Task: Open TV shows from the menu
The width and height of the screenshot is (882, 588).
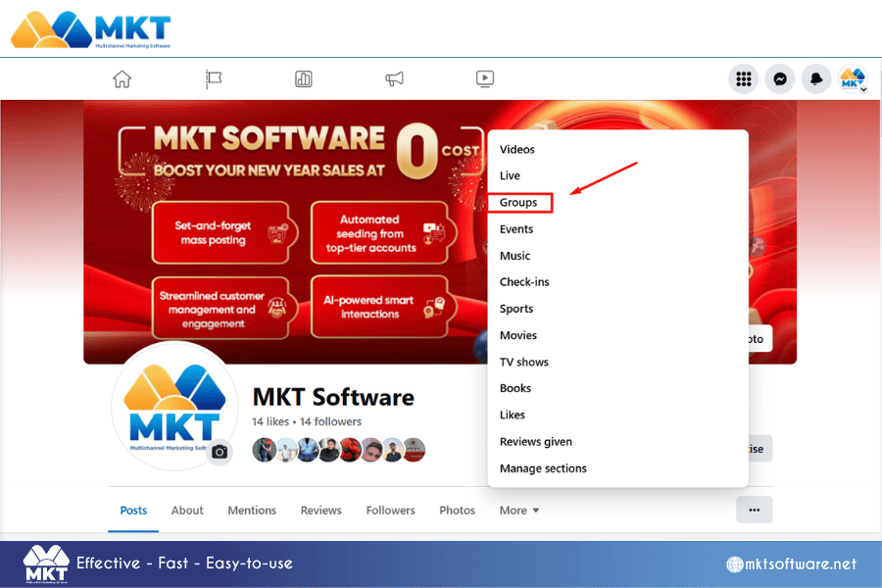Action: point(523,362)
